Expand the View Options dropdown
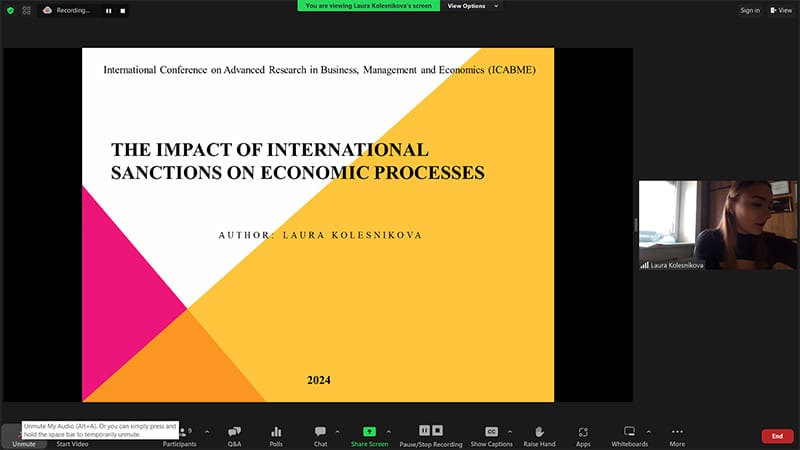Image resolution: width=800 pixels, height=450 pixels. pyautogui.click(x=473, y=6)
